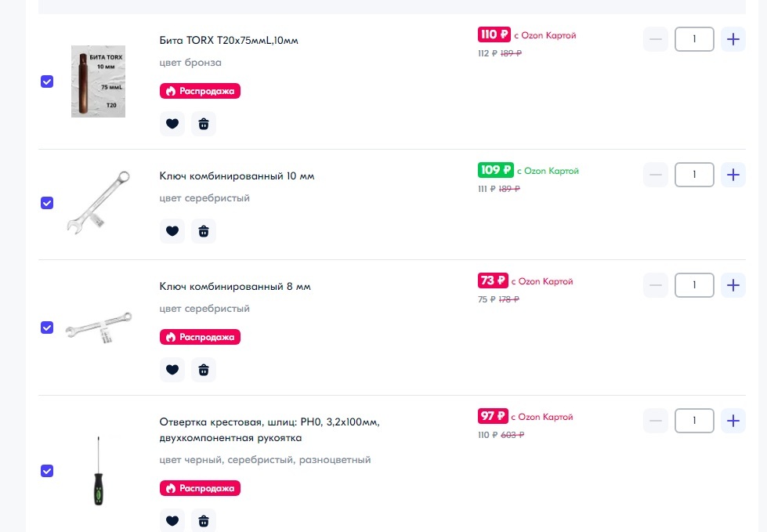
Task: Uncheck the TORX T20 bit checkbox
Action: point(47,81)
